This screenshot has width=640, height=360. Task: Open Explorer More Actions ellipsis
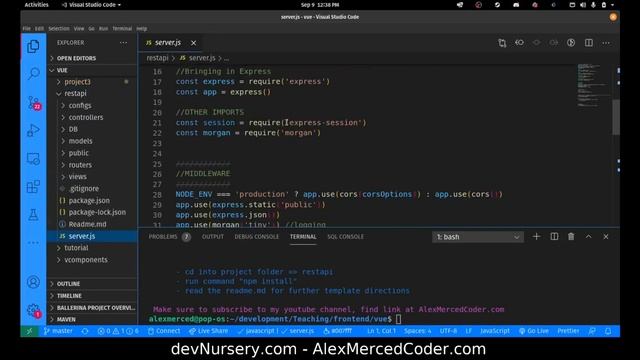click(x=123, y=42)
